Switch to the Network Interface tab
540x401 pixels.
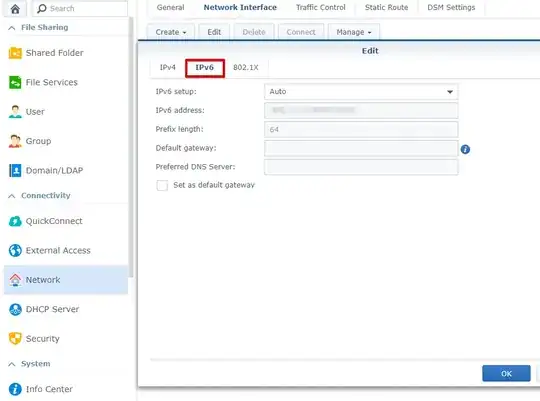(x=240, y=8)
